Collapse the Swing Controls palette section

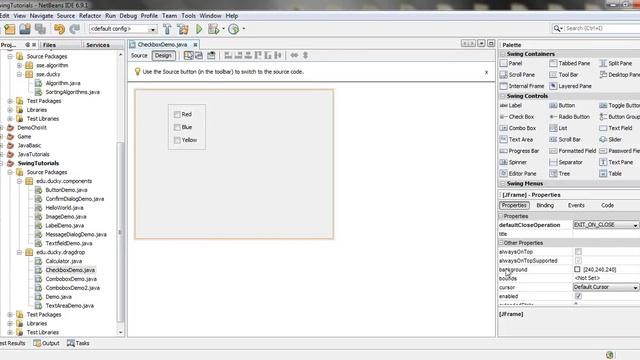coord(503,96)
